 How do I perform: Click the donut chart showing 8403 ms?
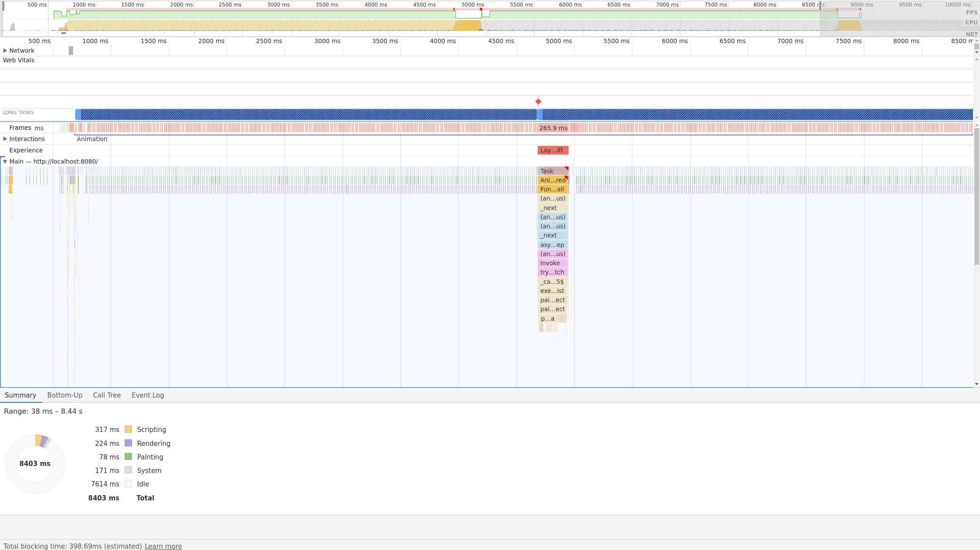(x=35, y=463)
